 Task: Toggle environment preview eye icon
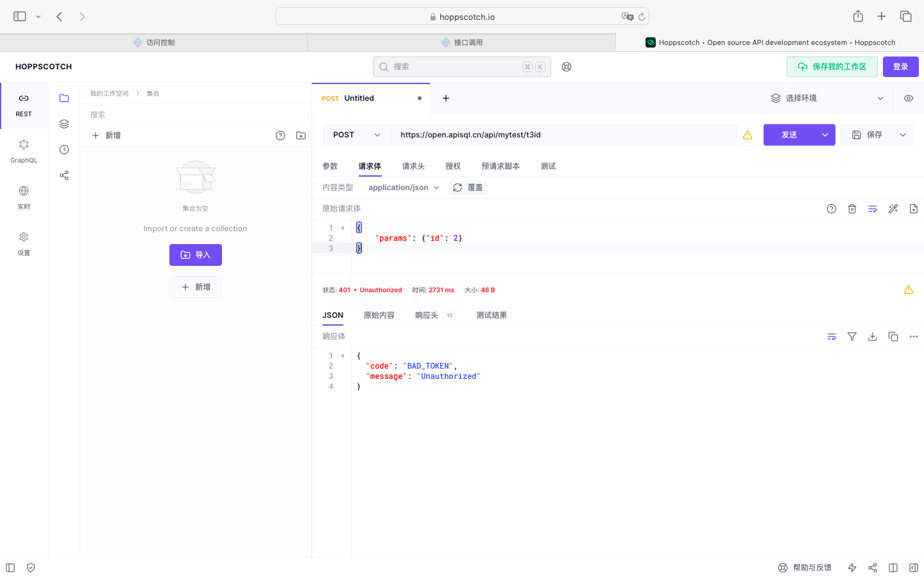(909, 98)
